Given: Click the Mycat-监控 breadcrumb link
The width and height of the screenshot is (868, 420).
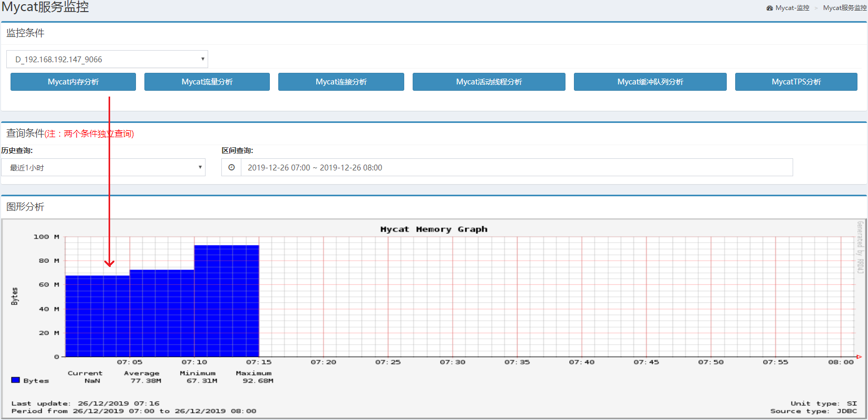Looking at the screenshot, I should click(x=792, y=8).
